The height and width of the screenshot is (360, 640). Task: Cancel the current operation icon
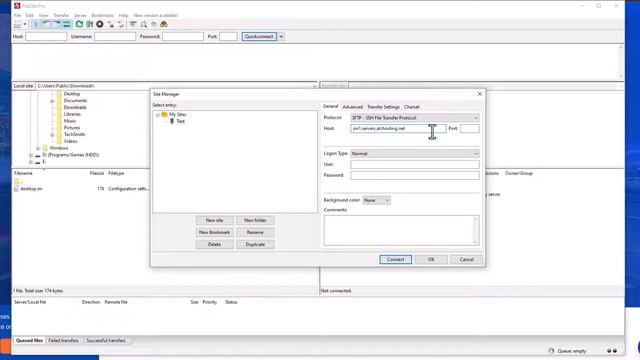100,24
